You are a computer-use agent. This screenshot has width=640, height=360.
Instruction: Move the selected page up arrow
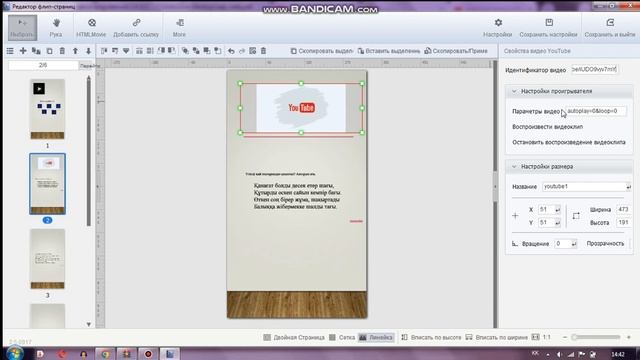[76, 51]
